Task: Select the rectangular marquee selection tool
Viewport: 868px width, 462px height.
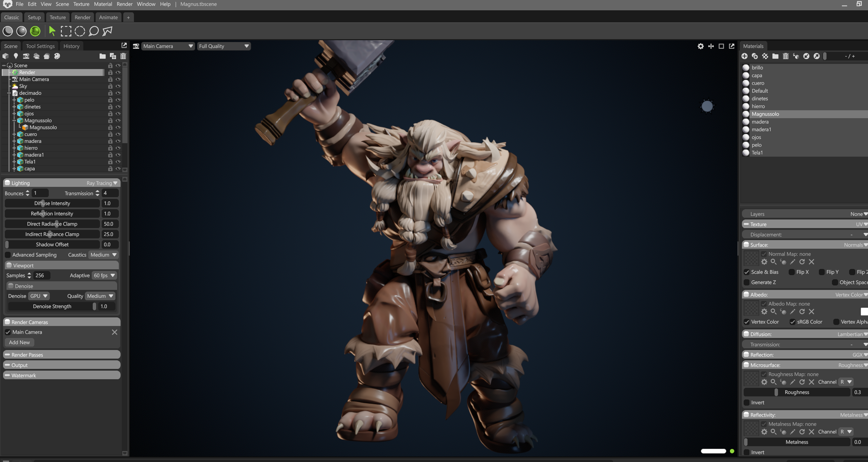Action: click(66, 31)
